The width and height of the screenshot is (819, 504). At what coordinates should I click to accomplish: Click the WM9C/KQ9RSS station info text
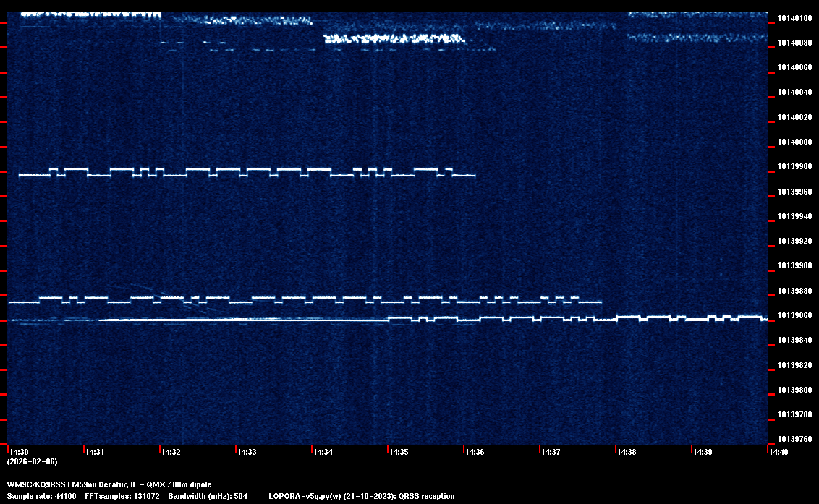[109, 484]
